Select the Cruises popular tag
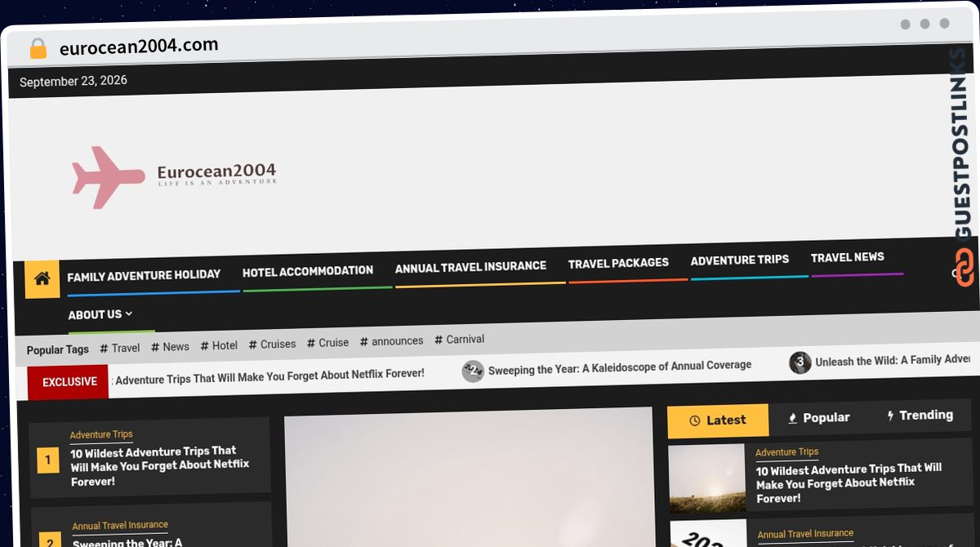 272,345
